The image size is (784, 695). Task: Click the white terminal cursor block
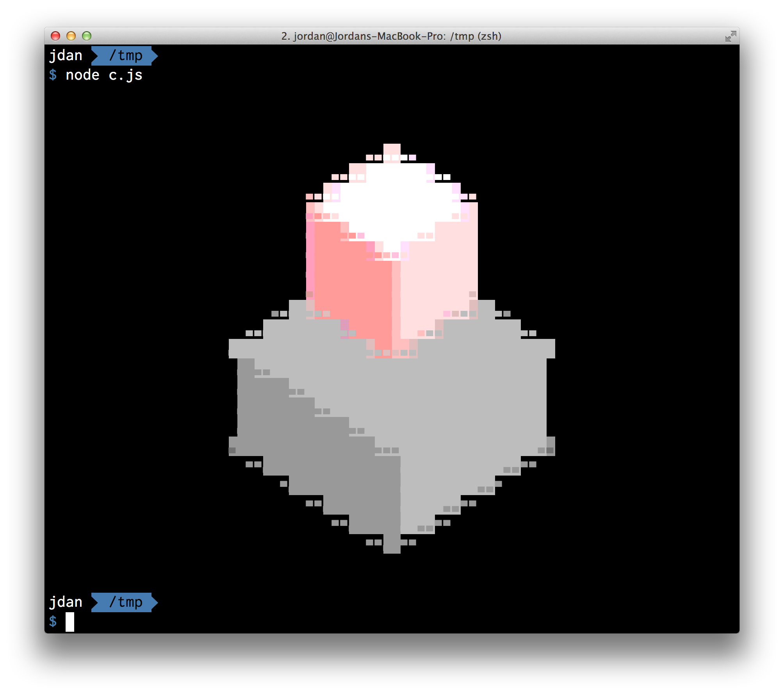click(x=70, y=622)
